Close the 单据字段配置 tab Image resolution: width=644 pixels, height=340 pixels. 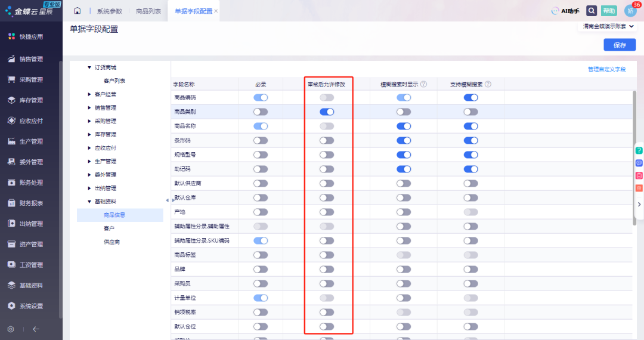[x=216, y=11]
